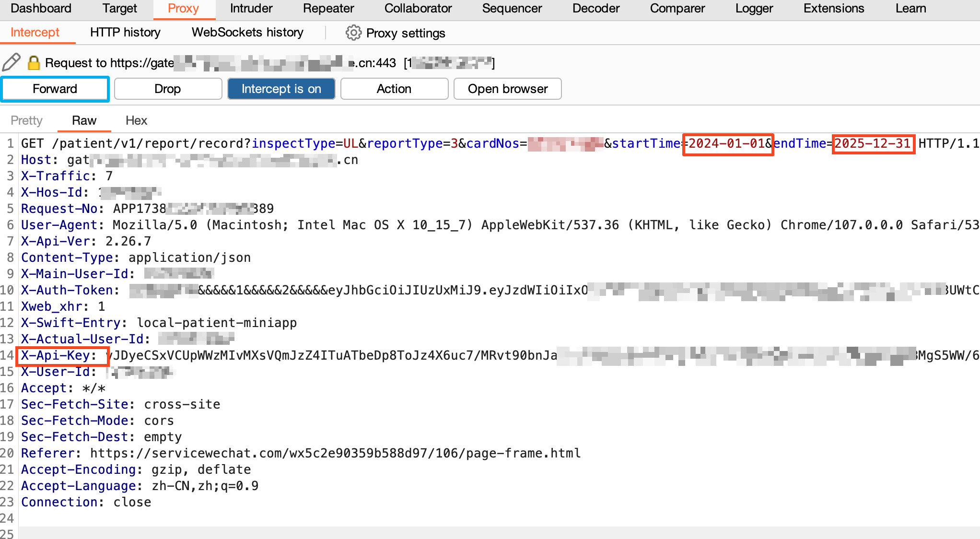Keep the Raw view selected
The width and height of the screenshot is (980, 539).
click(x=84, y=120)
